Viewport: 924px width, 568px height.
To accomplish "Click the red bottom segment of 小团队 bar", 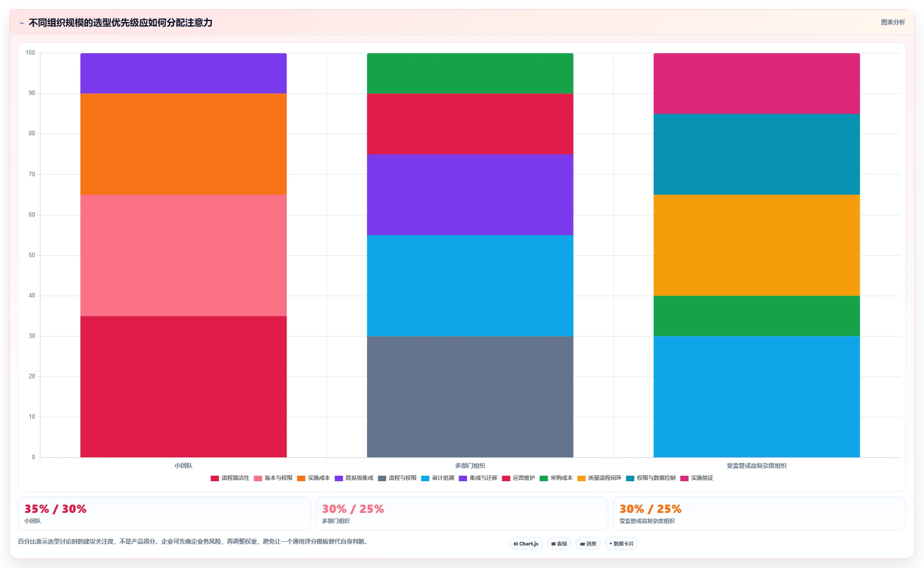I will point(183,387).
